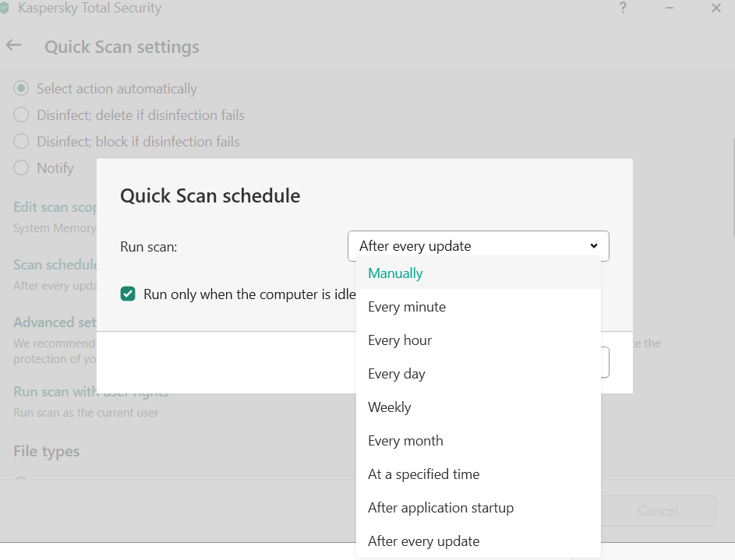This screenshot has height=560, width=735.
Task: Open the Edit scan scope link
Action: (x=55, y=207)
